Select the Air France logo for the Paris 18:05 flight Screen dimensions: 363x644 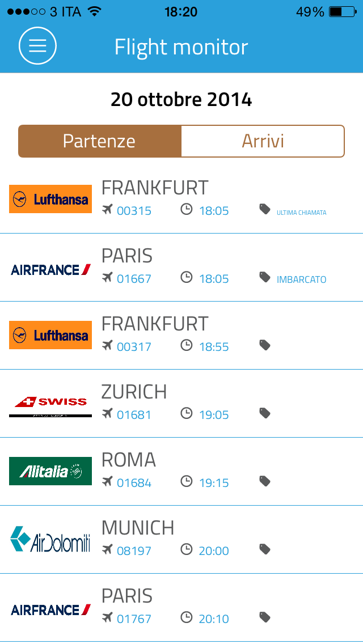click(x=50, y=267)
